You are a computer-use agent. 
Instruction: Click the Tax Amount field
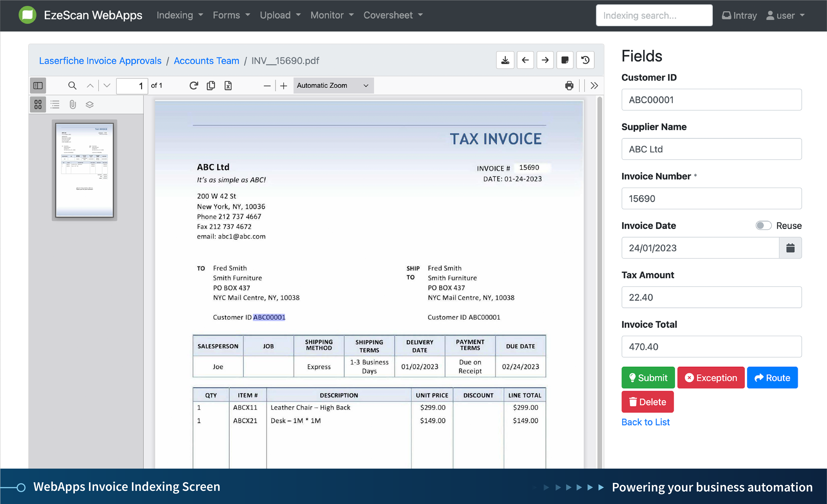point(711,297)
